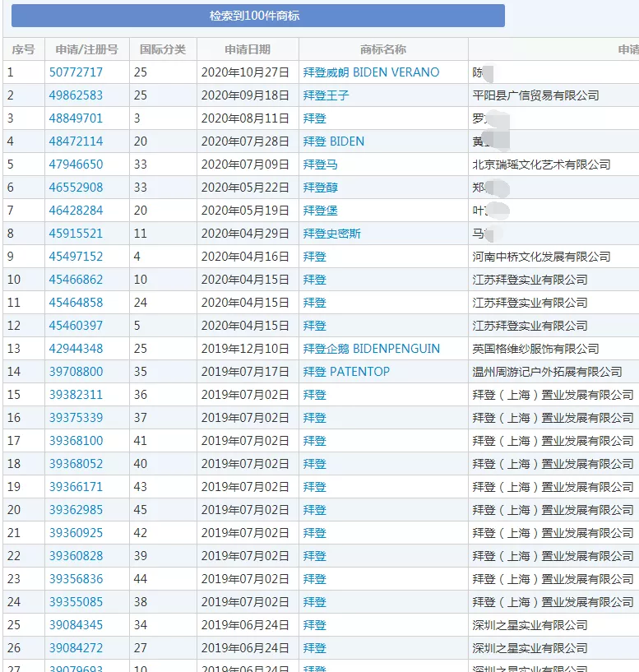
Task: Open trademark name 拜登马
Action: pos(320,165)
